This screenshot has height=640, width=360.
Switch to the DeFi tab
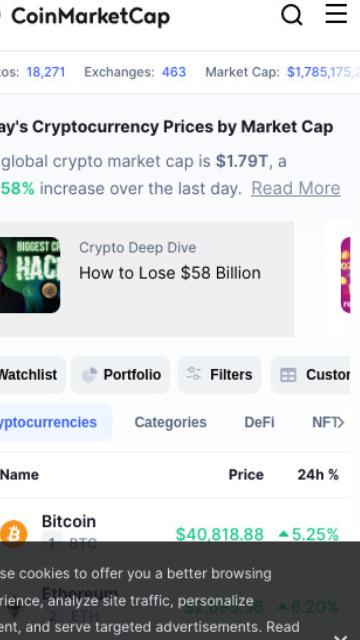[x=259, y=422]
